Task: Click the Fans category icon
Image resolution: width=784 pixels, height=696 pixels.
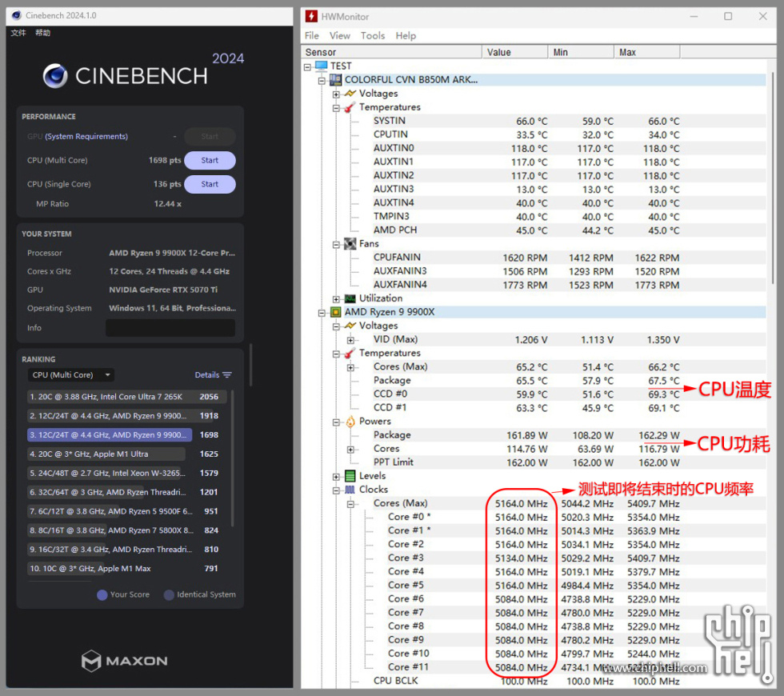Action: point(350,244)
